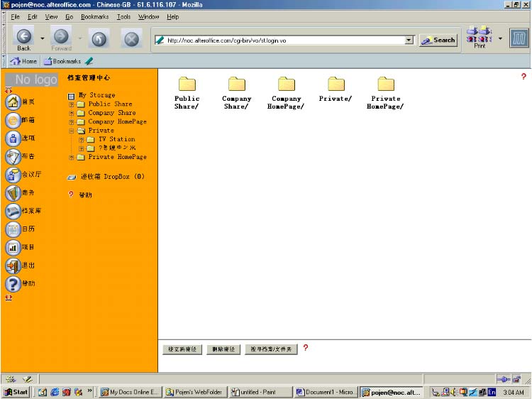This screenshot has width=532, height=399.
Task: Click the home page (首页) sidebar icon
Action: [x=13, y=102]
